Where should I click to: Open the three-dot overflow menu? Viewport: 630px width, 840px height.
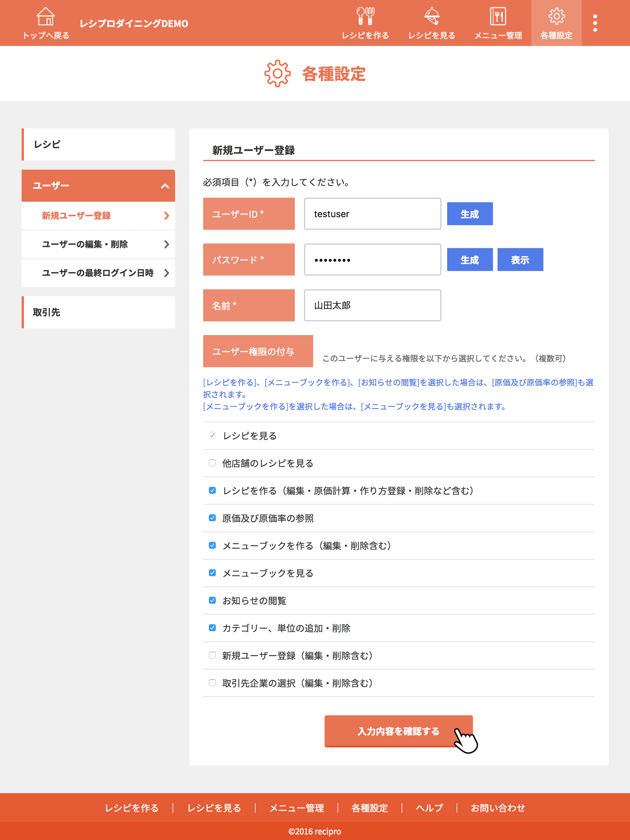point(595,23)
